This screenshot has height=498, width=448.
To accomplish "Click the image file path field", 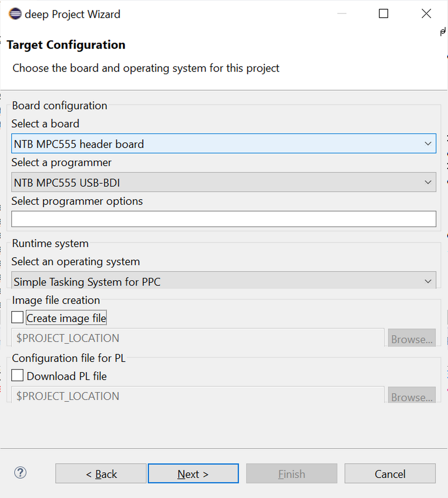I will [197, 338].
